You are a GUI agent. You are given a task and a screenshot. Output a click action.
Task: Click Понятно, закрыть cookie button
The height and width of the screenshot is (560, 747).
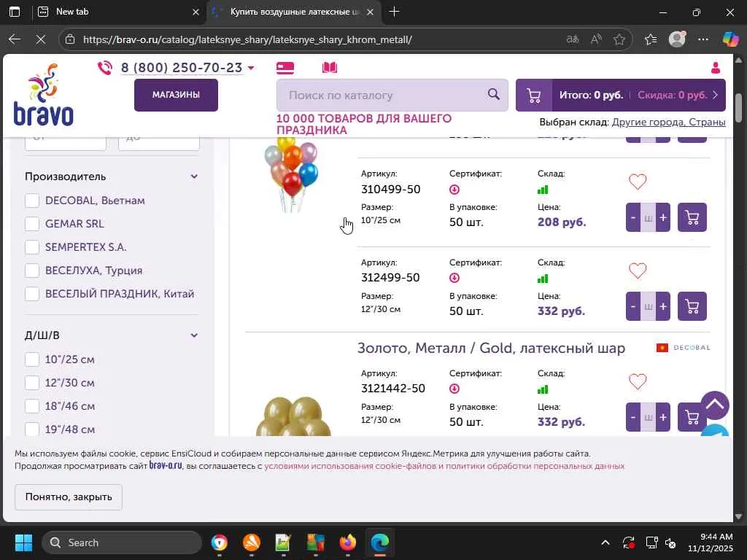coord(69,497)
